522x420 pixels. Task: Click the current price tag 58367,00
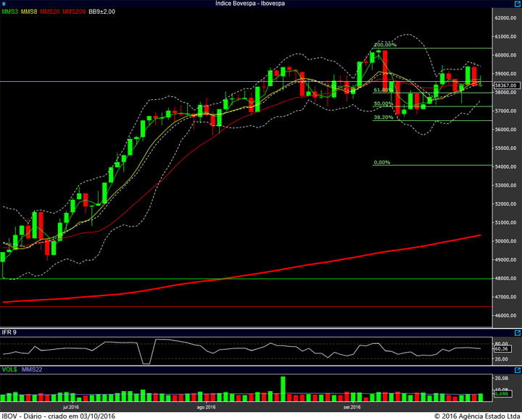506,85
